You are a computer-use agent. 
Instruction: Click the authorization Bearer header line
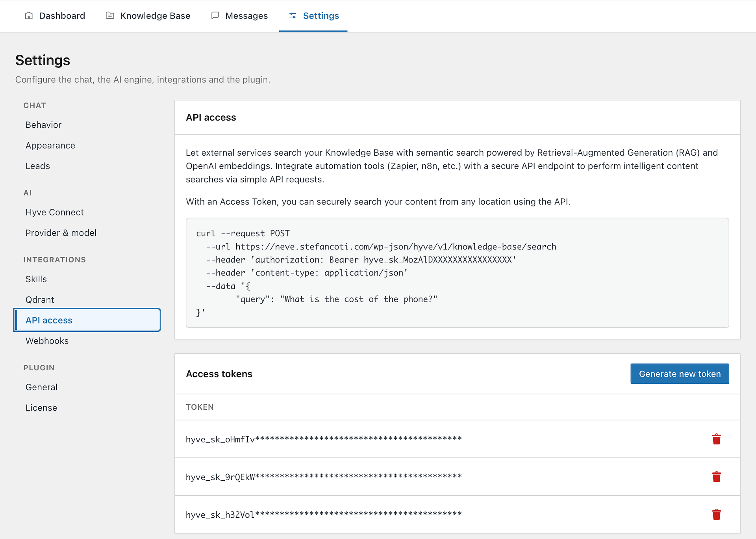point(361,260)
